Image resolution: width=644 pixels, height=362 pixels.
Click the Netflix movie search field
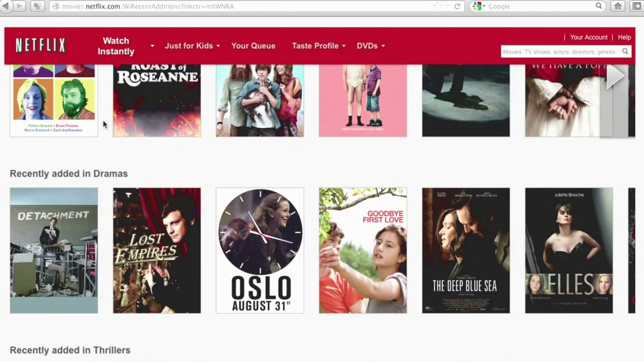pos(560,52)
